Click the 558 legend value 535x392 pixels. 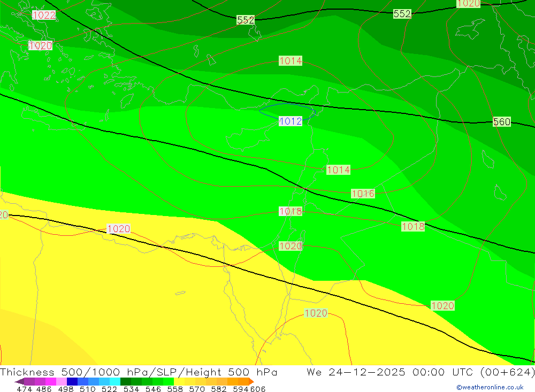coord(175,389)
